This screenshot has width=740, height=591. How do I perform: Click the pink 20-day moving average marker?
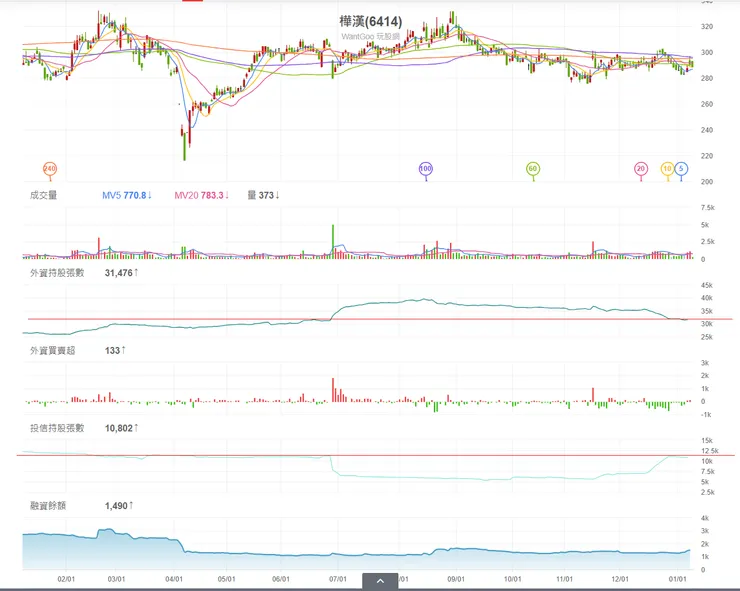tap(640, 169)
